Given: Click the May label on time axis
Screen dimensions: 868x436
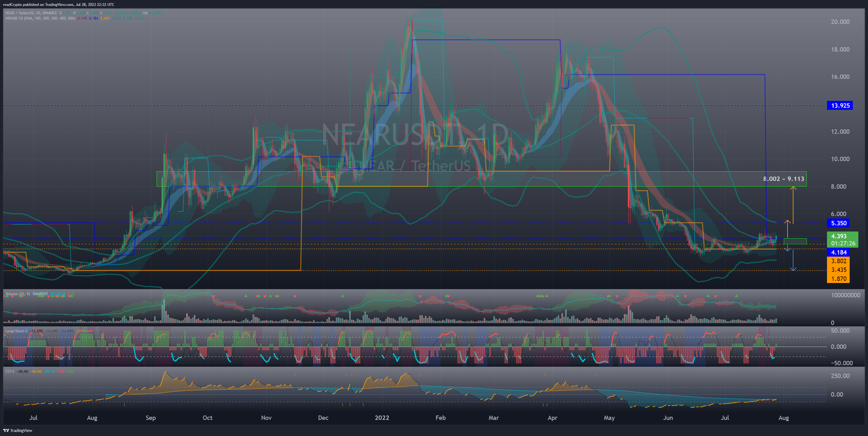Looking at the screenshot, I should coord(609,417).
